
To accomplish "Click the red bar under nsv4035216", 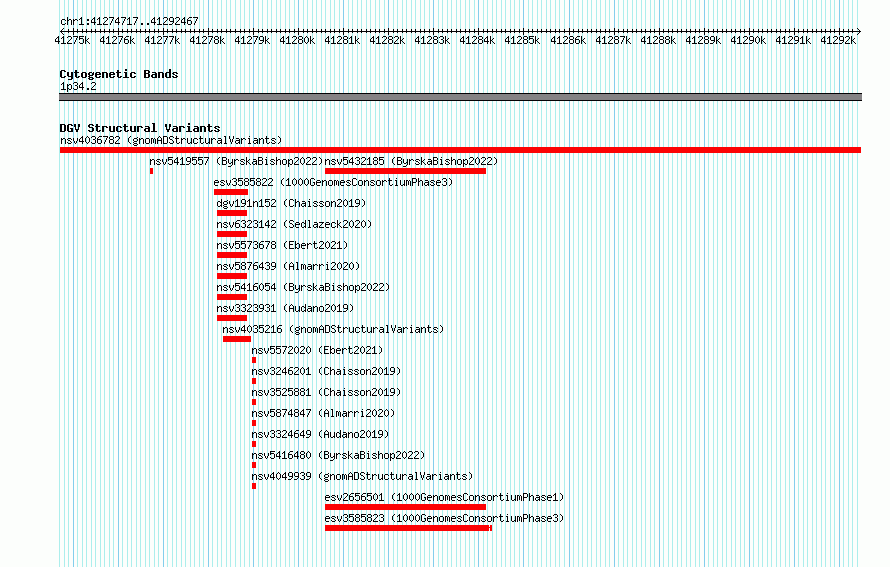I will (x=237, y=339).
